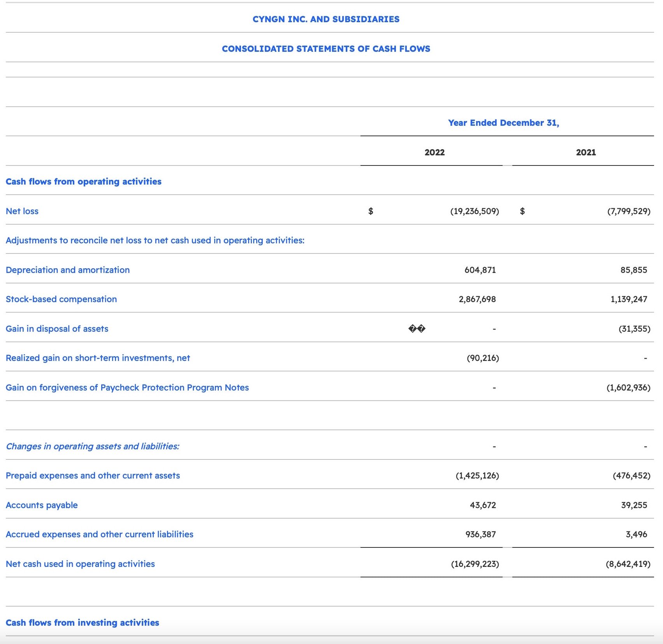This screenshot has height=644, width=663.
Task: Select depreciation value 85,855
Action: [x=634, y=270]
